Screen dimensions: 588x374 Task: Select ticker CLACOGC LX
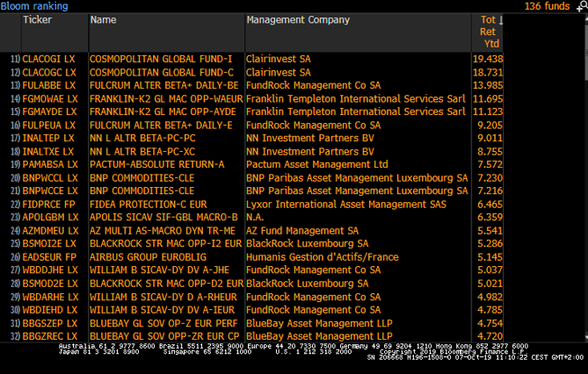(x=49, y=72)
